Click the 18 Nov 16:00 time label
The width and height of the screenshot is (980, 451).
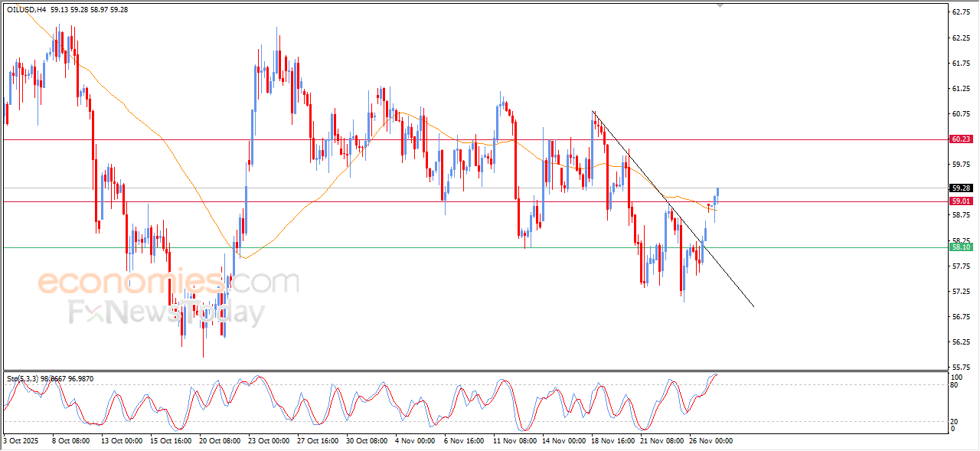click(x=612, y=441)
